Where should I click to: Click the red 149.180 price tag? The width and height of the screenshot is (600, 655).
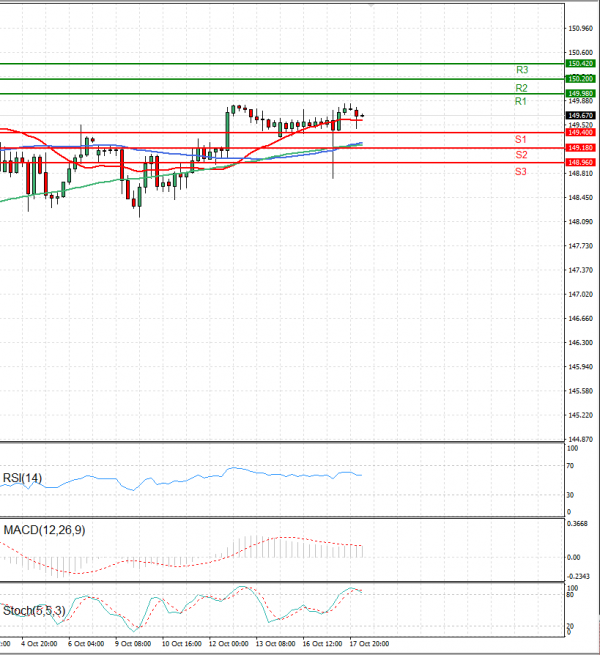[580, 148]
